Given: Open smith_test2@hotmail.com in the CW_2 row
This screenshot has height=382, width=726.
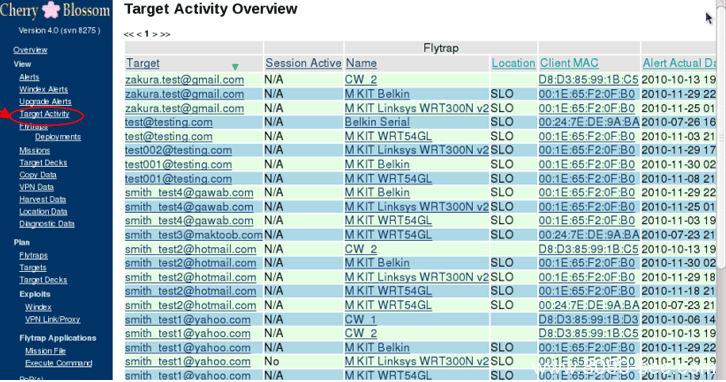Looking at the screenshot, I should coord(190,250).
